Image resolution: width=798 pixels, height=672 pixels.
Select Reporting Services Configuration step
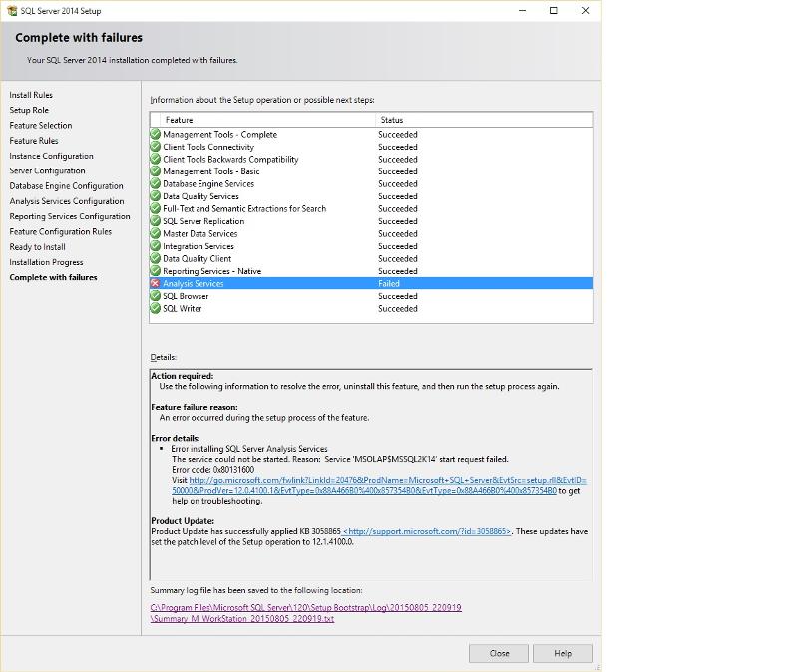pyautogui.click(x=70, y=216)
